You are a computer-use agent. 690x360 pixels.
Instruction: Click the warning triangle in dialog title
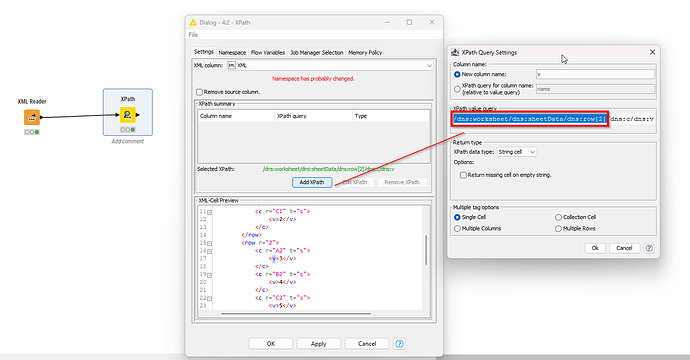coord(193,22)
